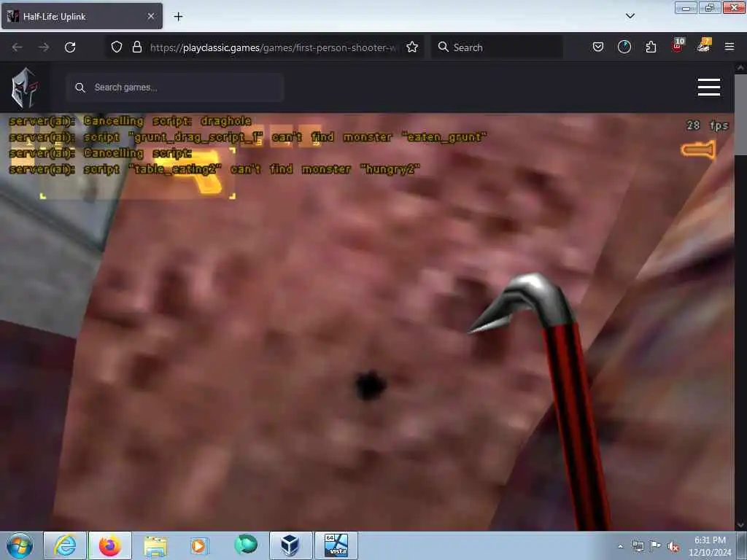
Task: Click the 64 Vista taskbar icon
Action: click(336, 545)
